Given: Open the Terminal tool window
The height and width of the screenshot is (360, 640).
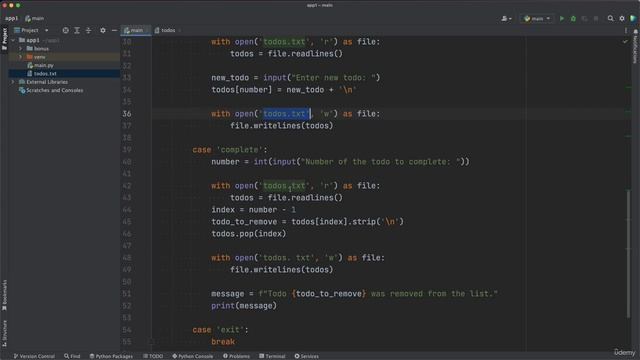Looking at the screenshot, I should 272,356.
